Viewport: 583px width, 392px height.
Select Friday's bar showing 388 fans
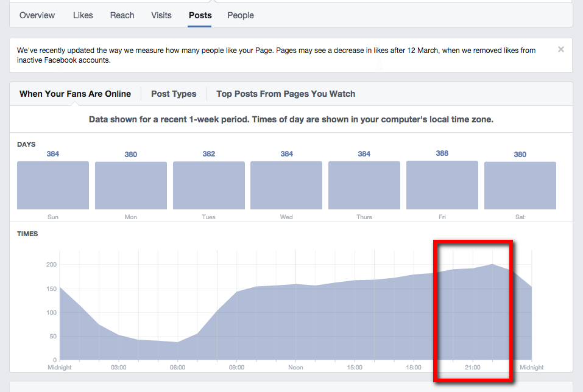coord(442,185)
